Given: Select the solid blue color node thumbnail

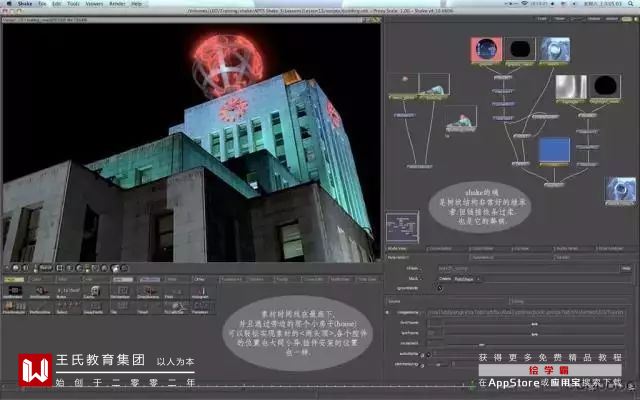Looking at the screenshot, I should point(554,150).
